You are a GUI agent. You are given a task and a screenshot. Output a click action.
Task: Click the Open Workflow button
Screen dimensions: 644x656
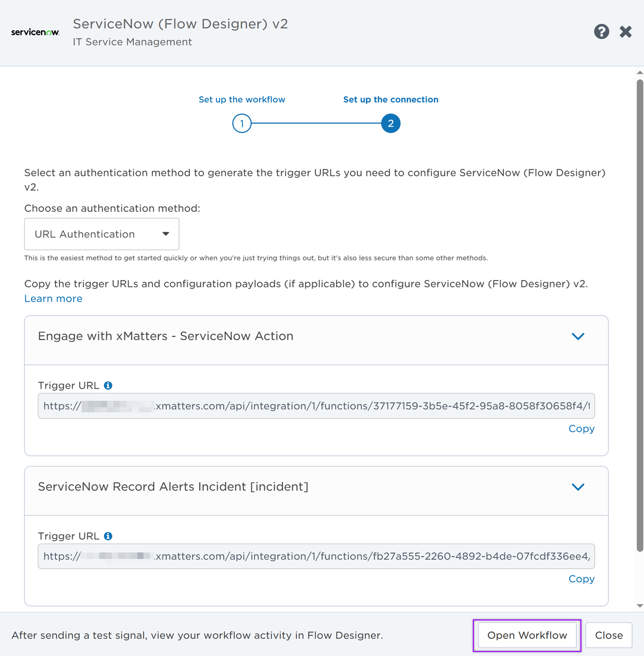click(x=527, y=635)
